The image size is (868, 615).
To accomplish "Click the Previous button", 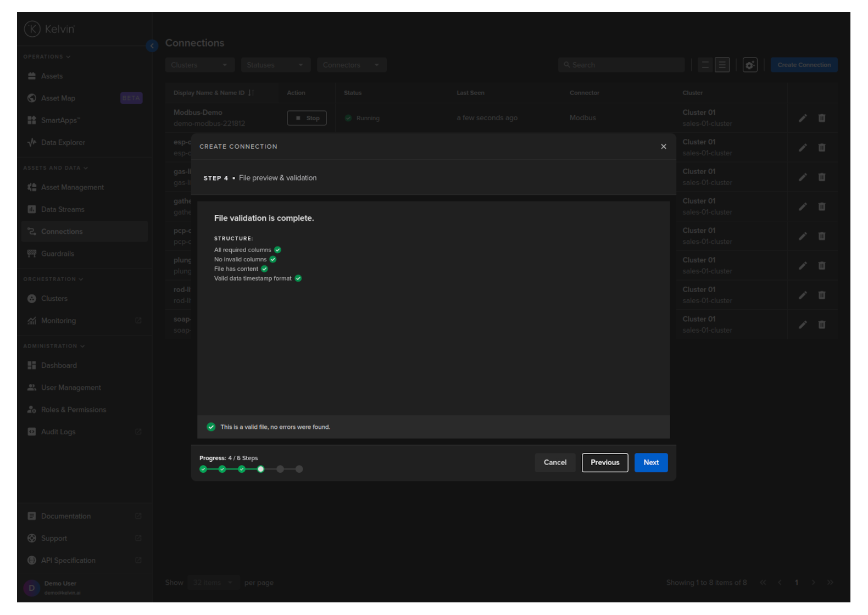I will point(604,462).
